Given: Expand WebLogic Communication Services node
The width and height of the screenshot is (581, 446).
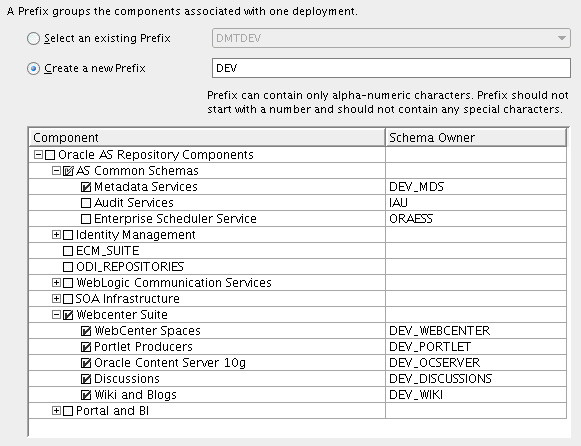Looking at the screenshot, I should tap(56, 283).
